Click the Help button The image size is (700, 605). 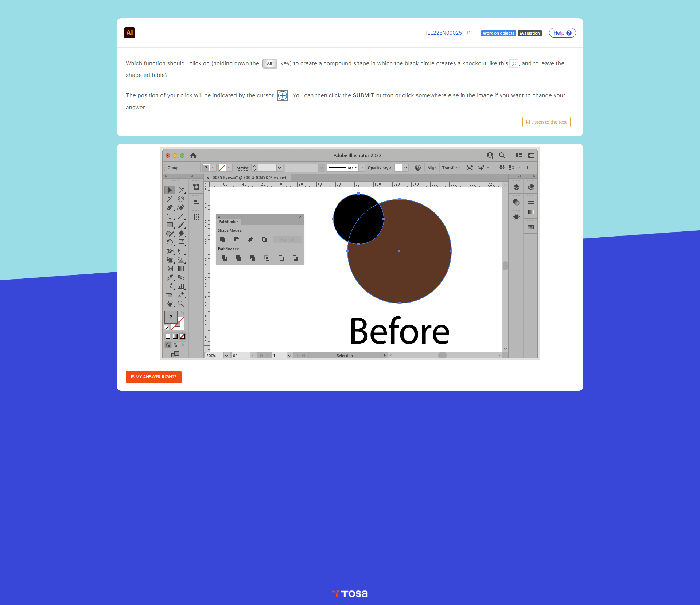point(562,33)
